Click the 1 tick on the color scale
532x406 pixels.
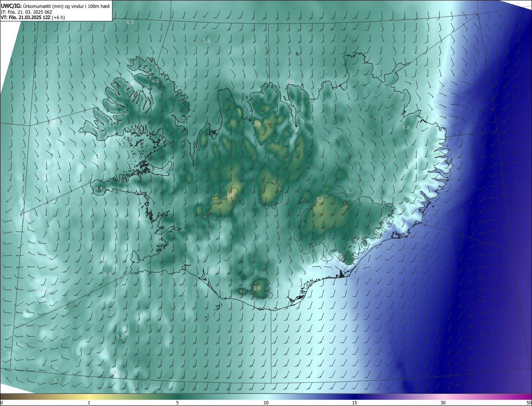click(x=89, y=403)
